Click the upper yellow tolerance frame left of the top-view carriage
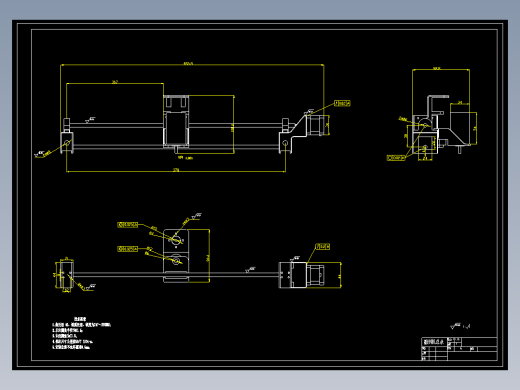This screenshot has height=390, width=520. 127,225
